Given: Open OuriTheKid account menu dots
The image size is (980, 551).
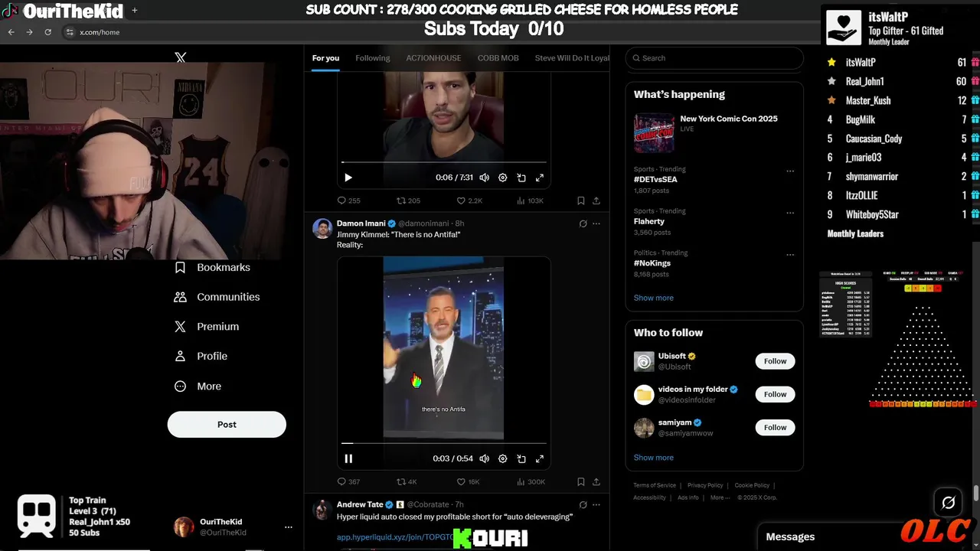Looking at the screenshot, I should 289,527.
